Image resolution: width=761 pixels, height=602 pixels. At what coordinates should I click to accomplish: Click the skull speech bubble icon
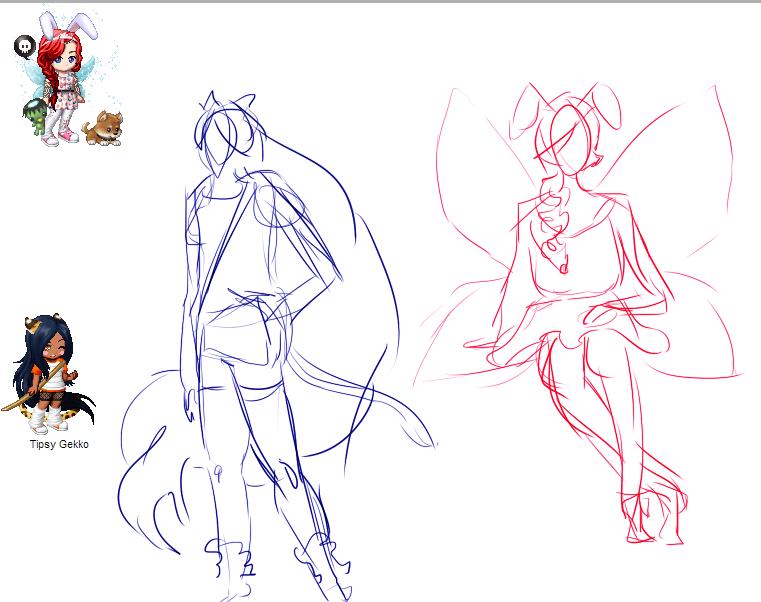pyautogui.click(x=25, y=47)
